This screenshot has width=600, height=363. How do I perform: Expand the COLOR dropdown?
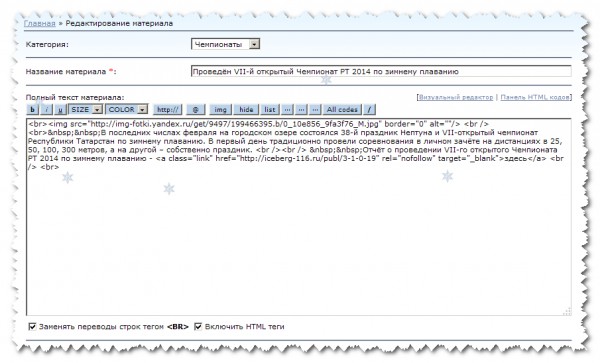coord(127,109)
